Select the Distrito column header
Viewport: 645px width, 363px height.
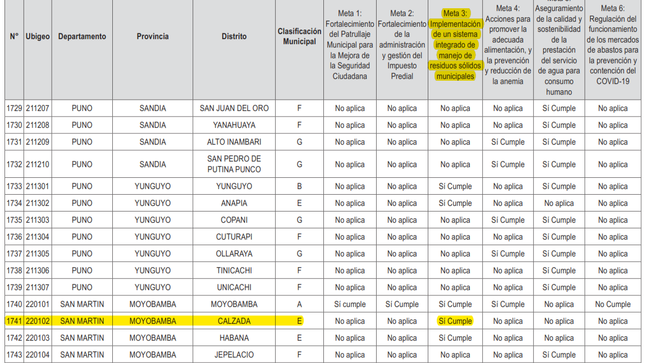pyautogui.click(x=234, y=36)
